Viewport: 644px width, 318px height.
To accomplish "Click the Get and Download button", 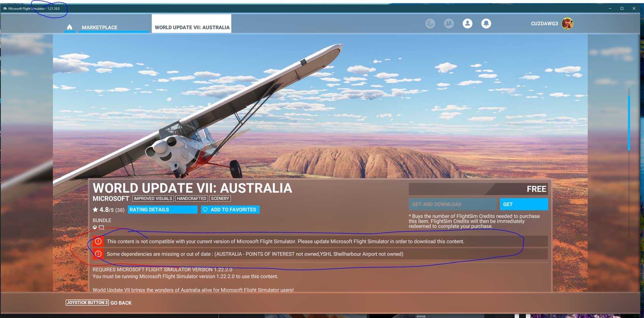I will pos(452,204).
